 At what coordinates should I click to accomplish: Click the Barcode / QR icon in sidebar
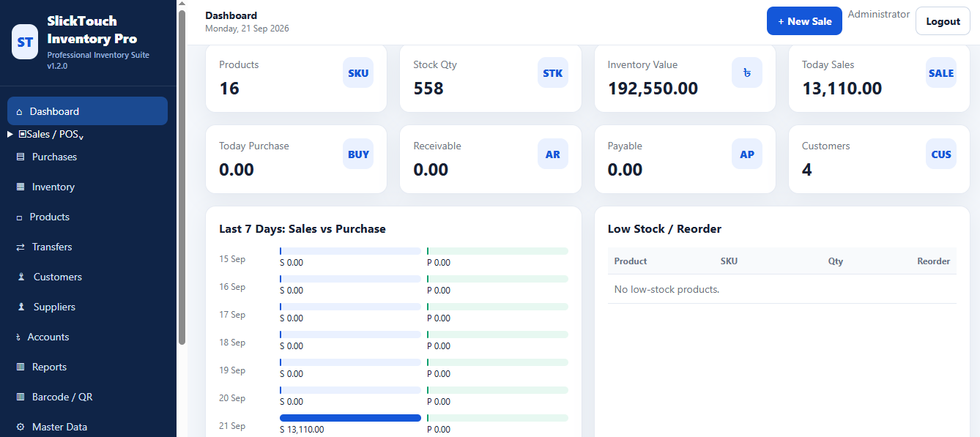[x=21, y=397]
